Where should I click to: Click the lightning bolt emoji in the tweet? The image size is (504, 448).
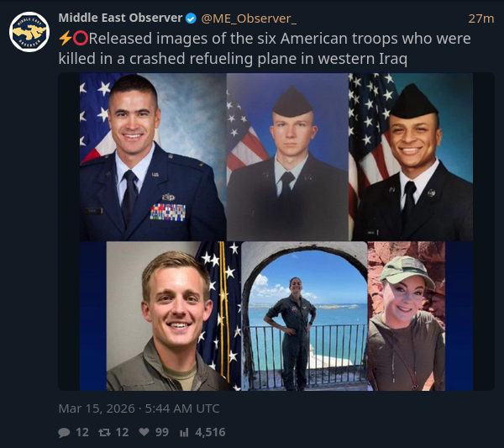66,39
